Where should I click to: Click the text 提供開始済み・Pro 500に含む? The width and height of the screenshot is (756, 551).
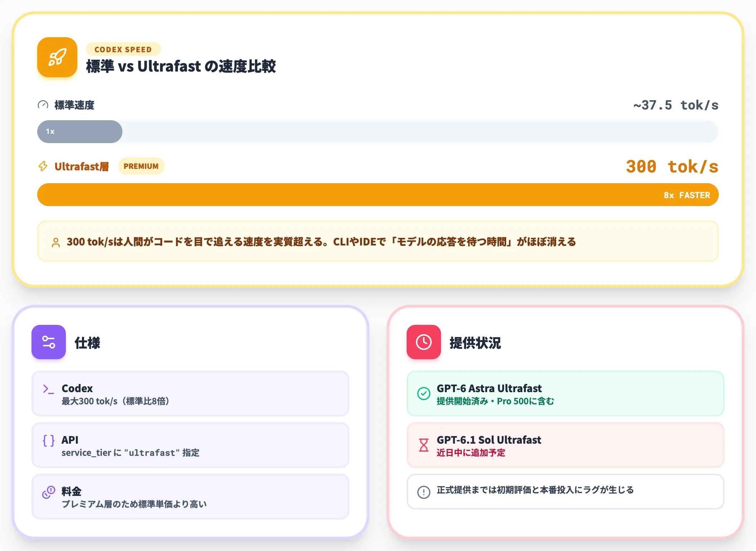pos(495,401)
